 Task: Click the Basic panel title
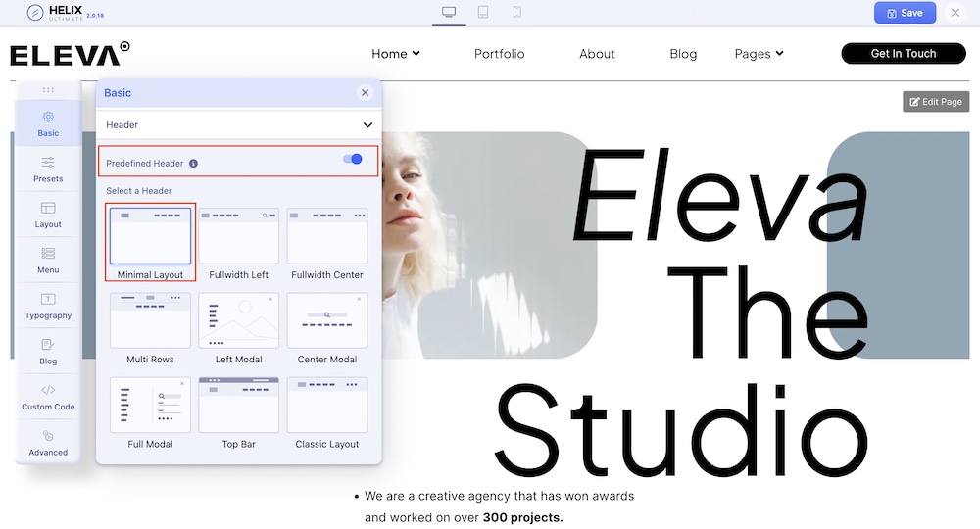pyautogui.click(x=118, y=93)
